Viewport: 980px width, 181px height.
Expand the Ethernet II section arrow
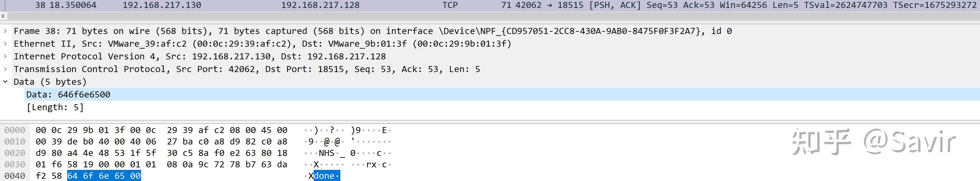(x=5, y=44)
